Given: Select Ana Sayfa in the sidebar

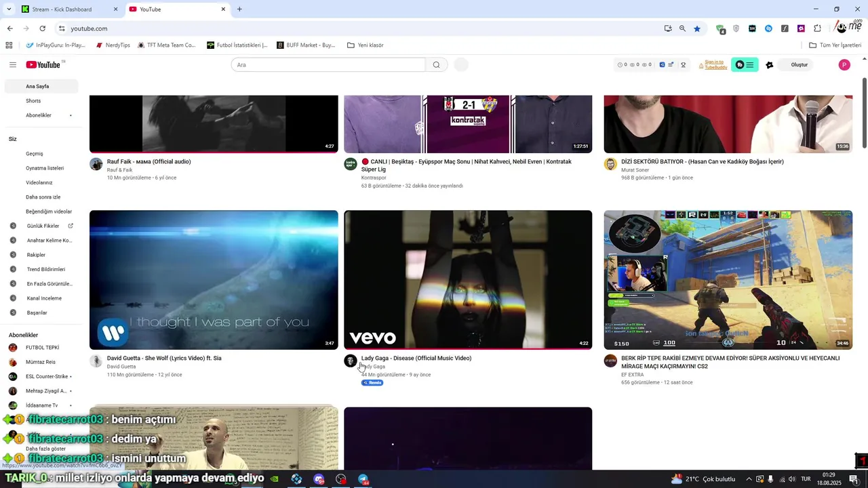Looking at the screenshot, I should point(41,86).
